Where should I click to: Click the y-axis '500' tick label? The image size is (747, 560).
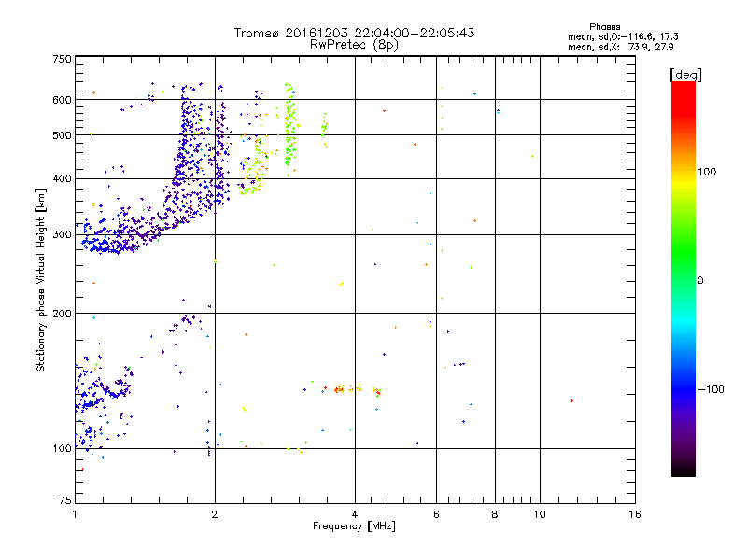click(x=62, y=135)
